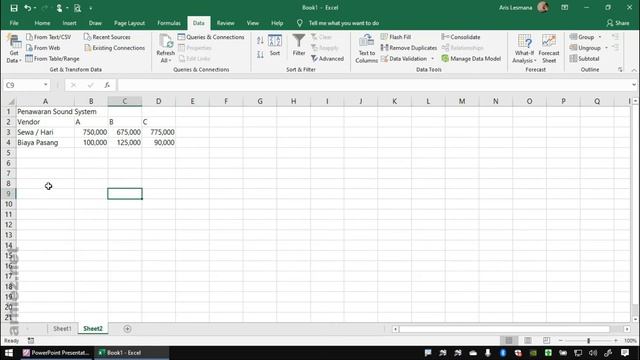Click Remove Duplicates
The image size is (640, 360).
pos(409,48)
